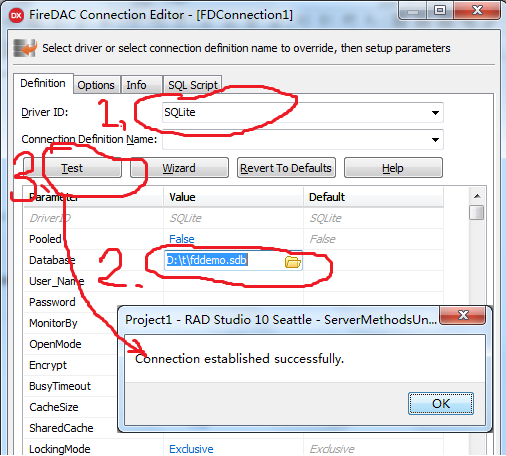This screenshot has height=456, width=506.
Task: Expand the Driver ID dropdown
Action: (x=435, y=113)
